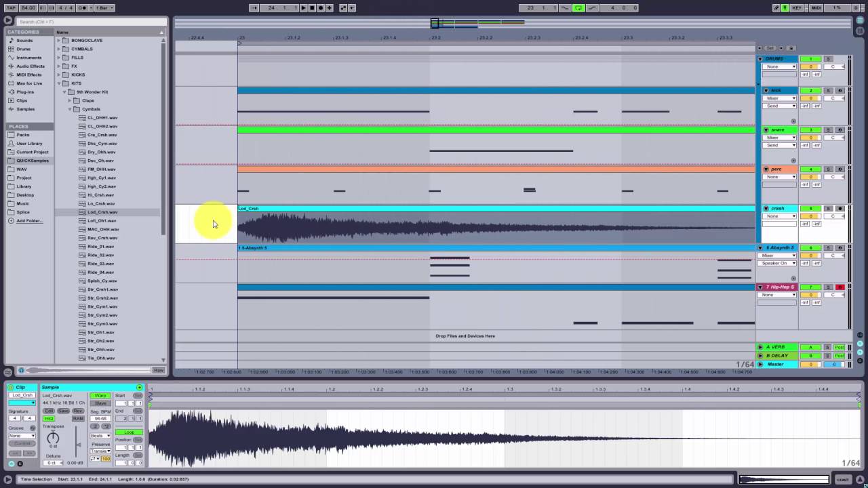Disable track 3 snare activator
The image size is (868, 488).
pyautogui.click(x=810, y=129)
